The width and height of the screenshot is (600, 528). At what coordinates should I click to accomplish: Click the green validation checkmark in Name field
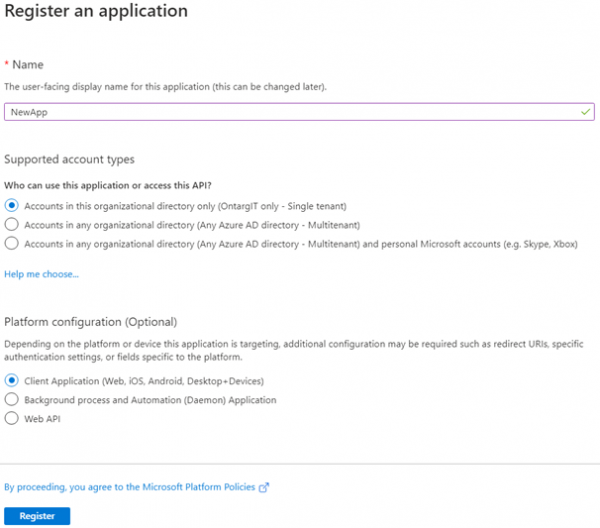point(585,112)
